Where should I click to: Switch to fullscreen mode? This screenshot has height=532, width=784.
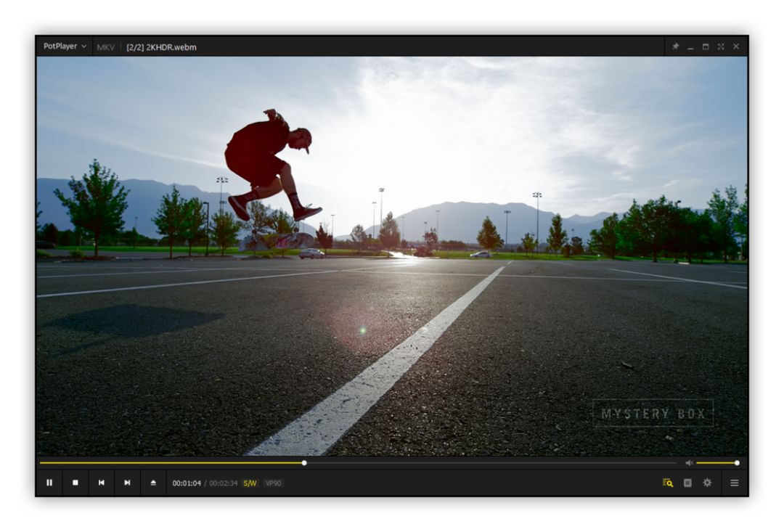(x=721, y=46)
